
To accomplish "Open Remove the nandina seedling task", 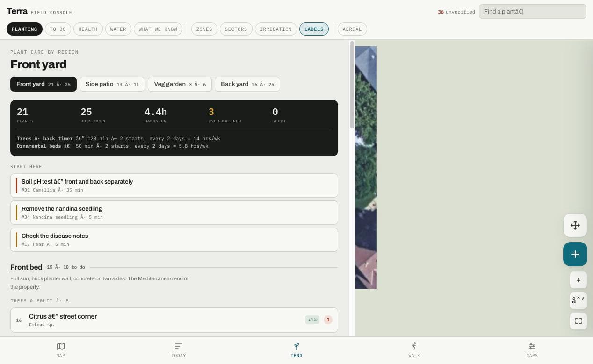I will [x=174, y=213].
